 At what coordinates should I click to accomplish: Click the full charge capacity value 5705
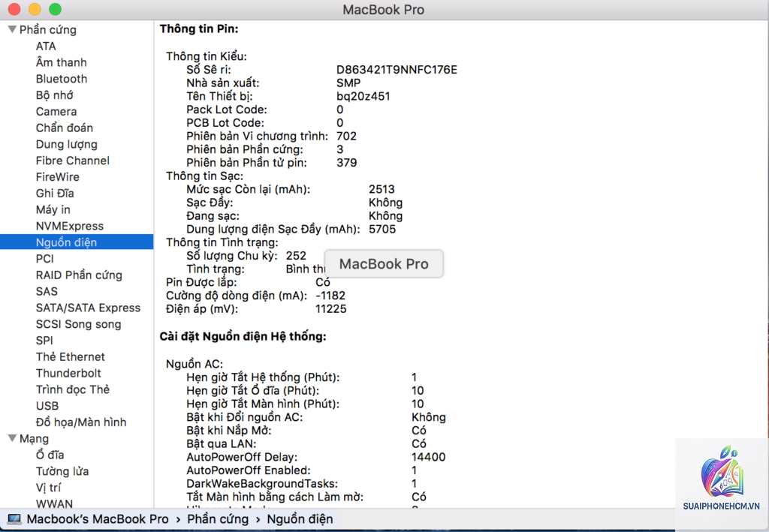[x=382, y=229]
